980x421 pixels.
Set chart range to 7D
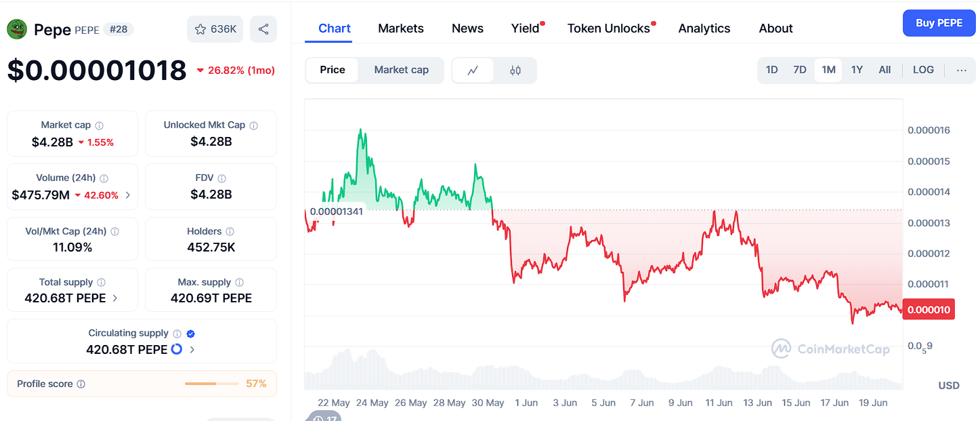click(x=800, y=70)
